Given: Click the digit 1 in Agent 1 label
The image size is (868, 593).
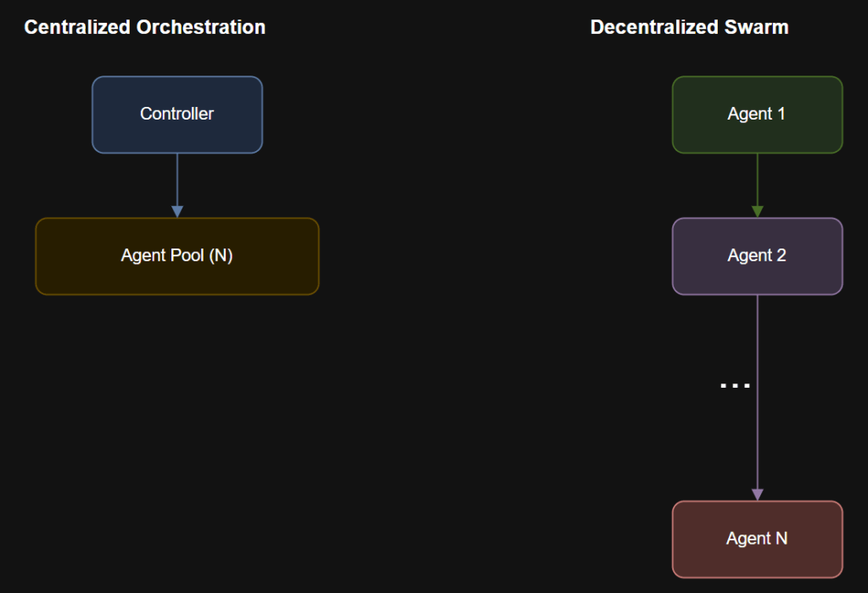Looking at the screenshot, I should tap(781, 115).
